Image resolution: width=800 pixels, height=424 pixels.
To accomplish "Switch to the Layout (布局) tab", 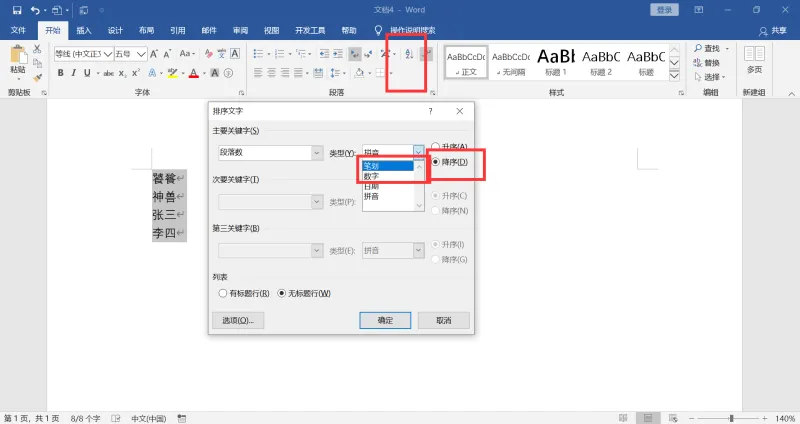I will [x=146, y=30].
